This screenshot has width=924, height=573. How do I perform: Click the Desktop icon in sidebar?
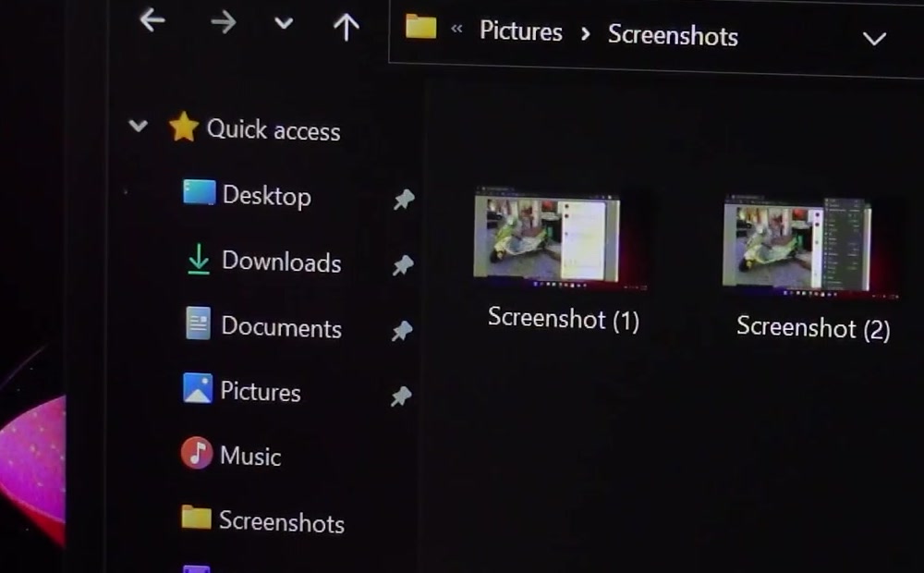pyautogui.click(x=199, y=192)
